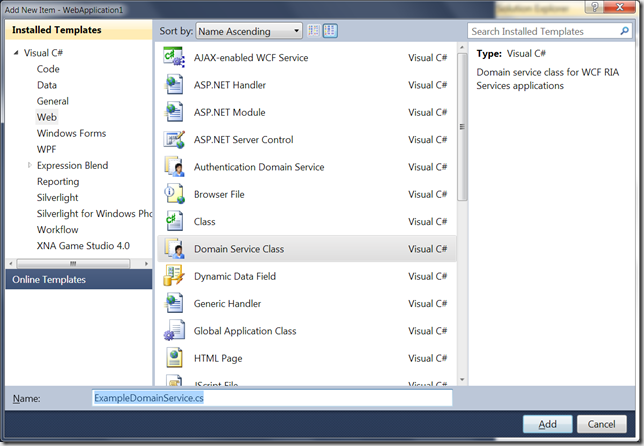The height and width of the screenshot is (446, 644).
Task: Click the AJAX-enabled WCF Service template icon
Action: point(174,57)
